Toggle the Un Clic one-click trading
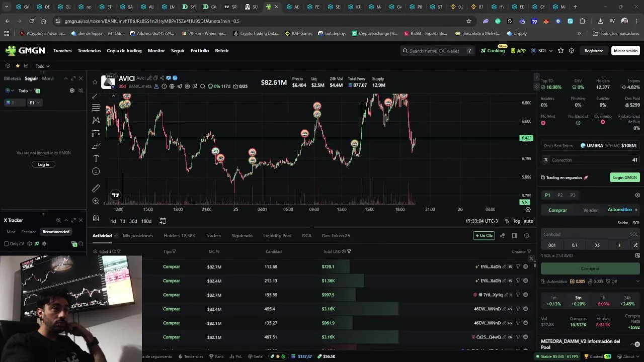This screenshot has width=644, height=362. [x=484, y=235]
